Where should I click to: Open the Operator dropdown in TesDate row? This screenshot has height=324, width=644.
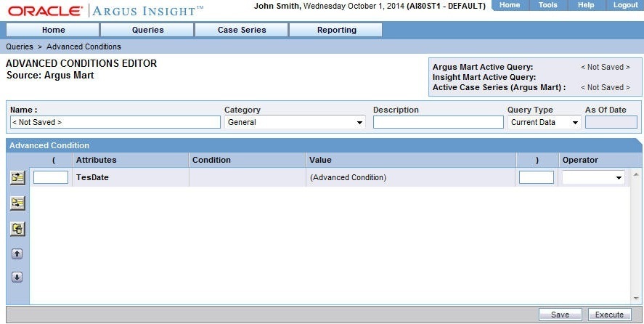point(593,178)
